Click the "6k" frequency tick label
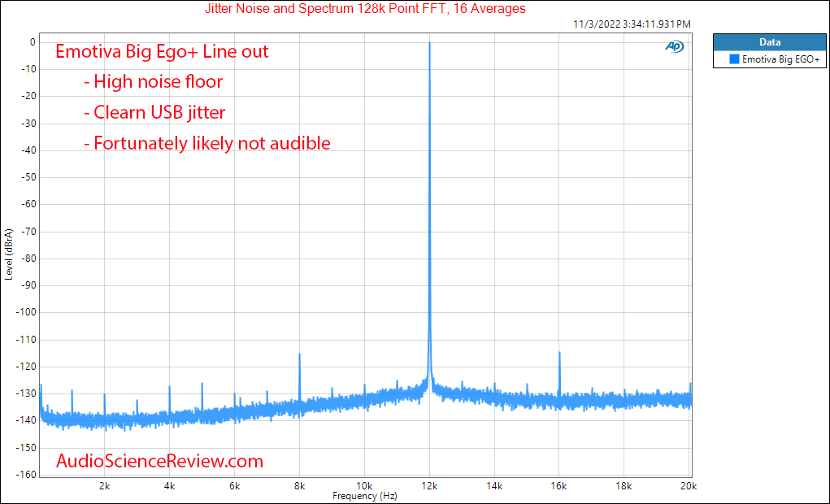This screenshot has width=830, height=504. tap(234, 486)
